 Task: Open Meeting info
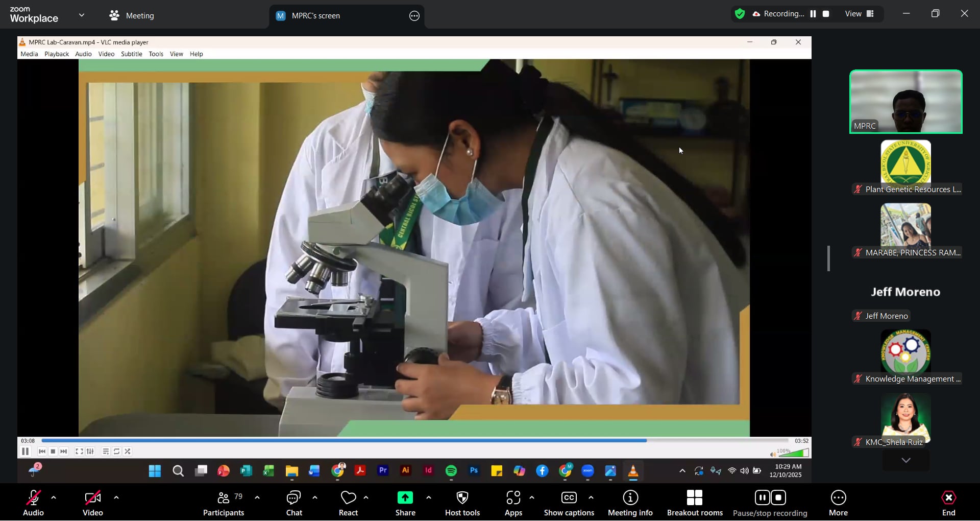pyautogui.click(x=630, y=504)
